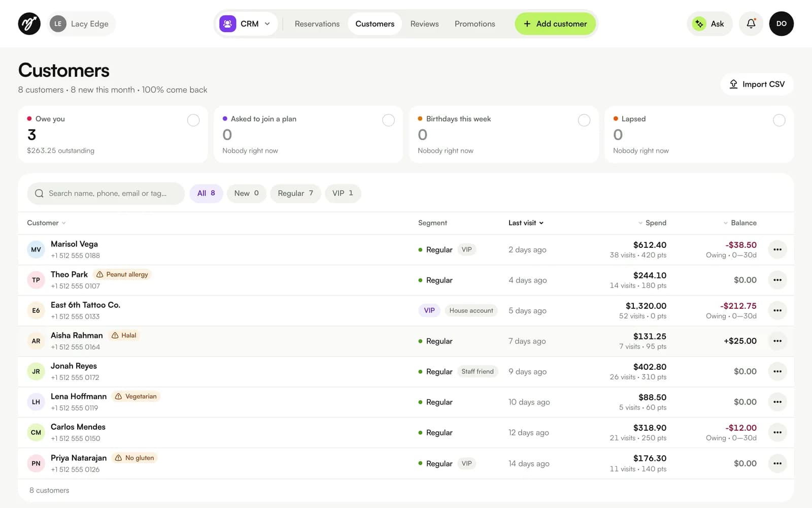Open row actions for Marisol Vega

click(777, 249)
